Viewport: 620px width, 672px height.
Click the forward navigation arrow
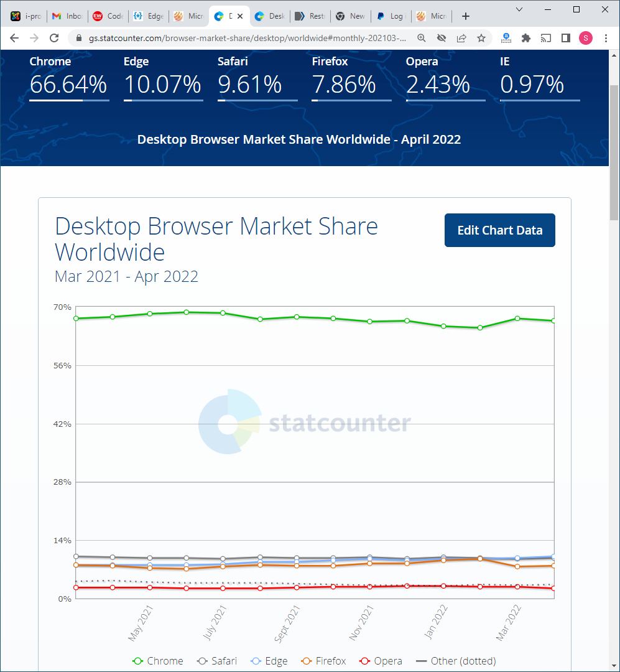point(34,38)
